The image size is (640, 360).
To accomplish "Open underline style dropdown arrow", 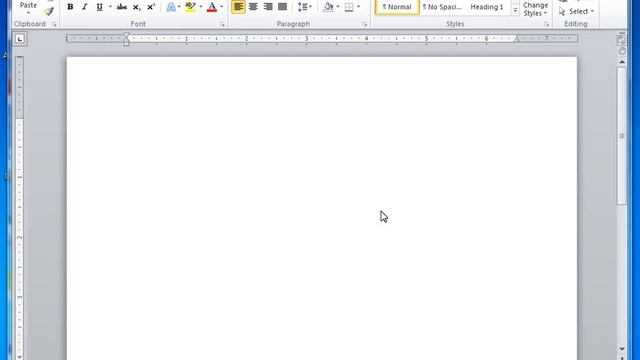I will tap(110, 7).
